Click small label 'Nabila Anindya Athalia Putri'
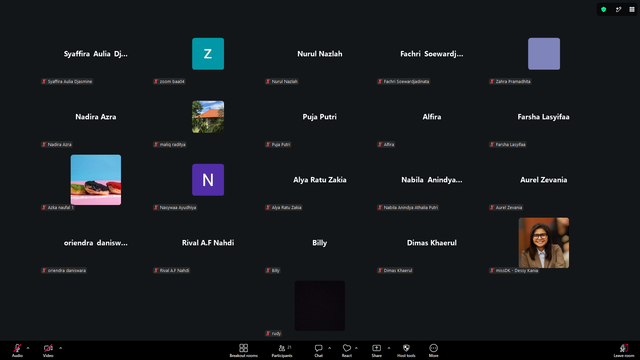 click(411, 207)
